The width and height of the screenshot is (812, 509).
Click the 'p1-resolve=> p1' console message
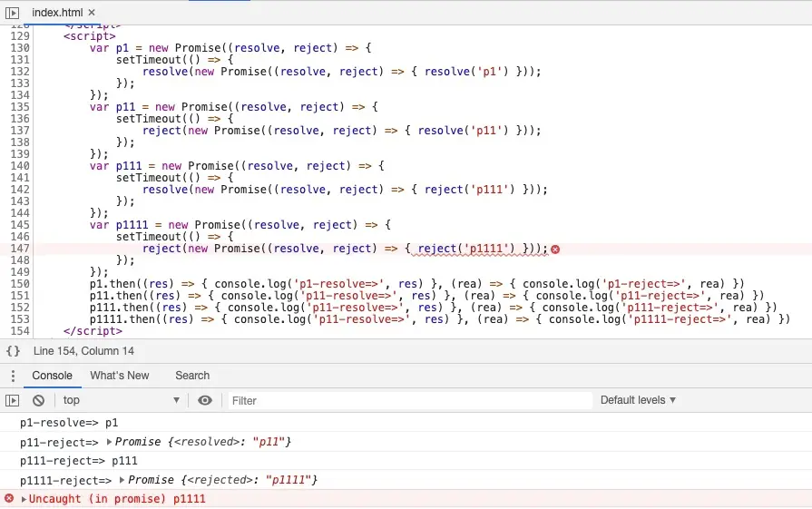coord(69,423)
